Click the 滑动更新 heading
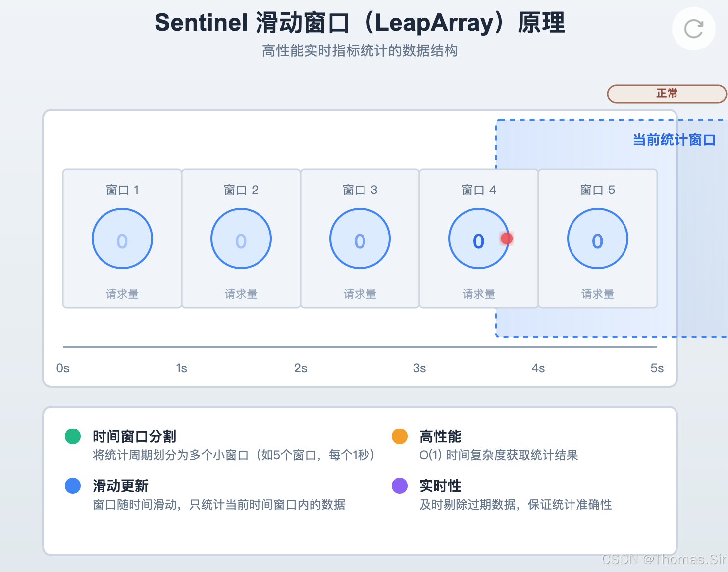Image resolution: width=728 pixels, height=572 pixels. 120,486
